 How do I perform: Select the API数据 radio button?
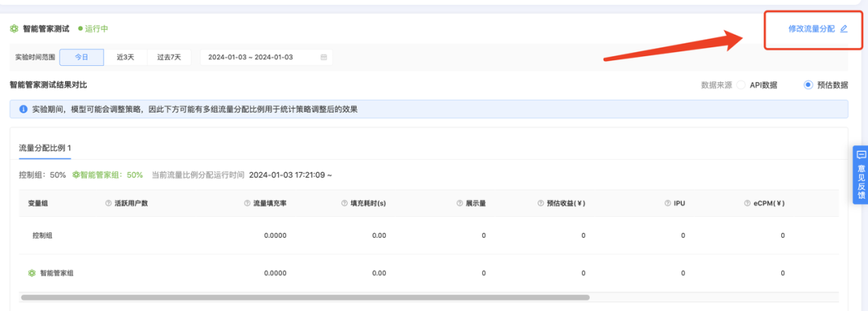(741, 85)
